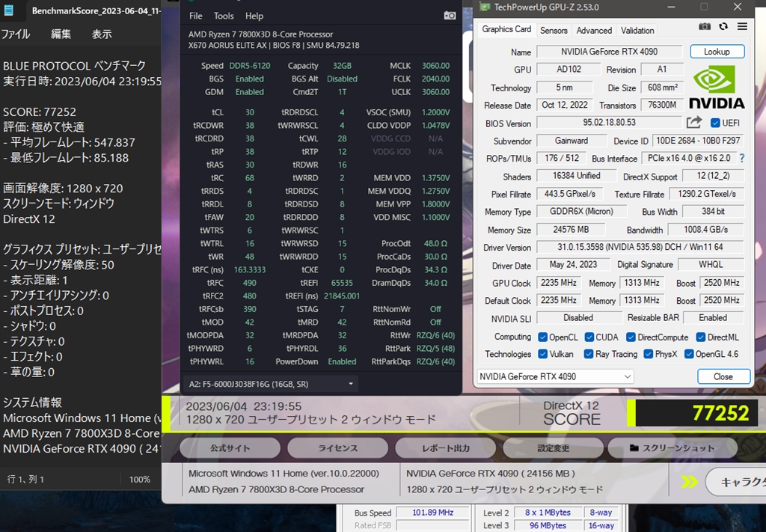Toggle the UEFI checkbox
This screenshot has height=532, width=766.
(x=715, y=123)
